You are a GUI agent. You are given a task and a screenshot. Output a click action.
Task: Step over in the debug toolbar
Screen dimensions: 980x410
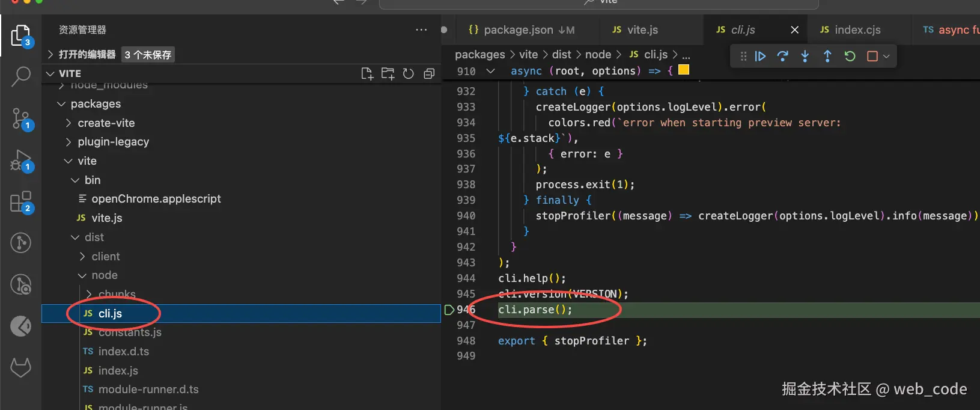point(783,56)
